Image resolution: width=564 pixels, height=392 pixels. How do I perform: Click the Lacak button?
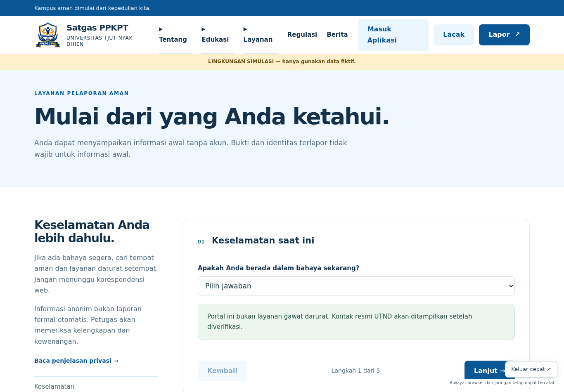[454, 35]
